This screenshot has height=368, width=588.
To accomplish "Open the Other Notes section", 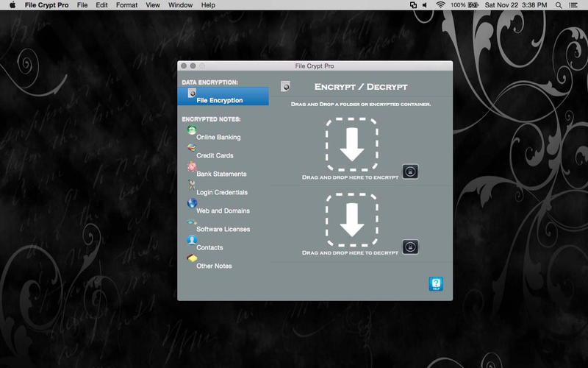I will click(214, 266).
